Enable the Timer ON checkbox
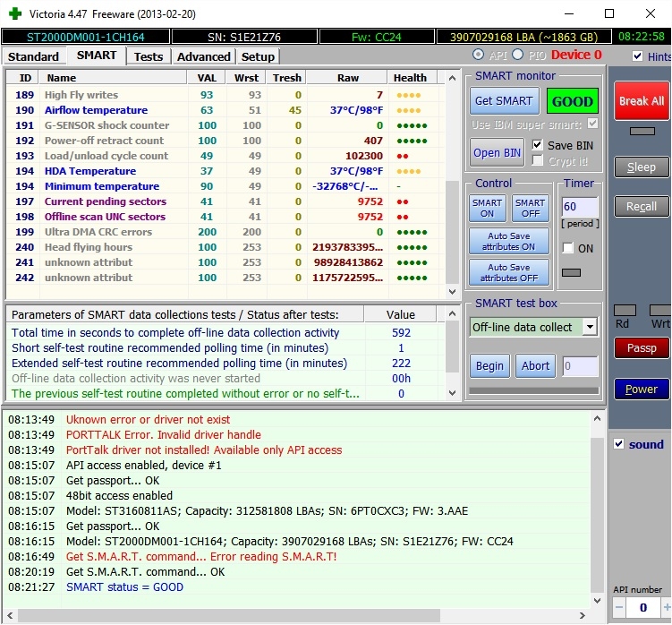 [568, 248]
